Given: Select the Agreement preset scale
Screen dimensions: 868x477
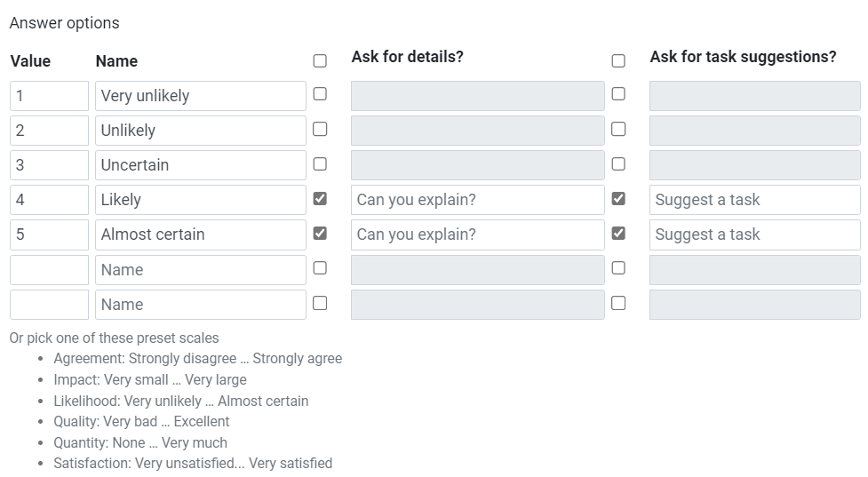Looking at the screenshot, I should point(197,359).
